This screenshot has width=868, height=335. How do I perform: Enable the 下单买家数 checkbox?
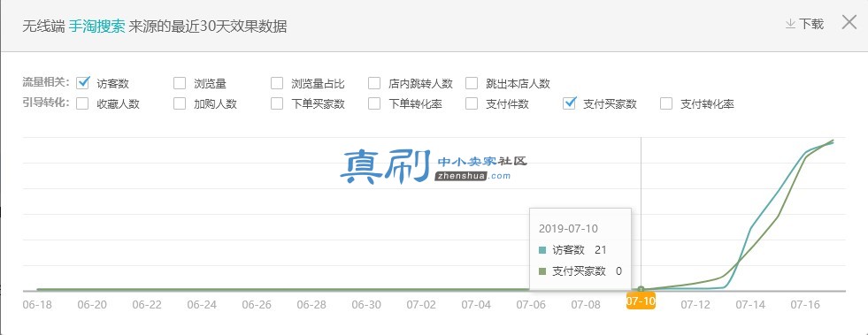coord(277,103)
